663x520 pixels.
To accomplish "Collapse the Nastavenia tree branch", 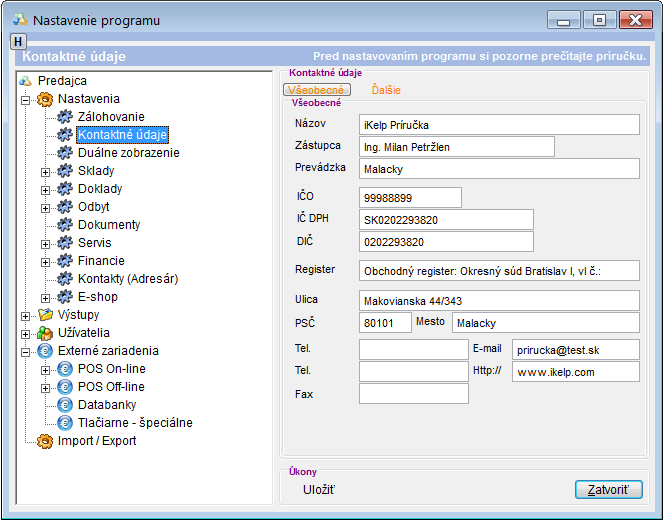I will (24, 99).
